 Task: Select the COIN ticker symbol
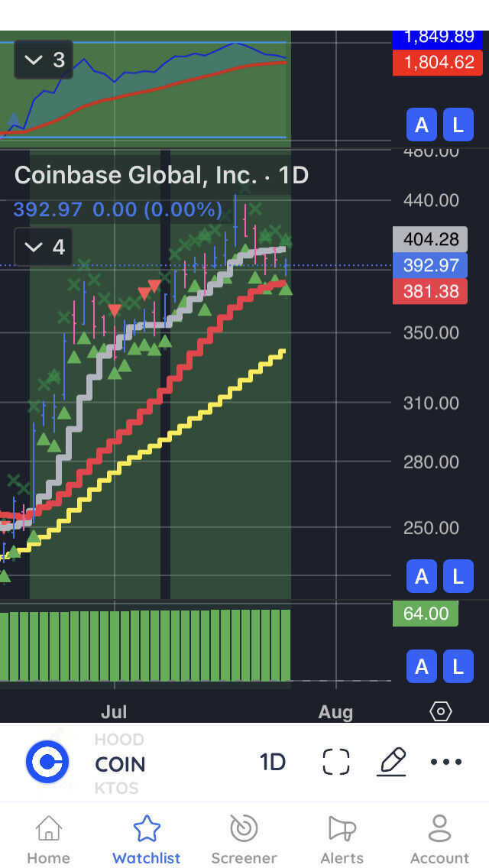pos(120,765)
